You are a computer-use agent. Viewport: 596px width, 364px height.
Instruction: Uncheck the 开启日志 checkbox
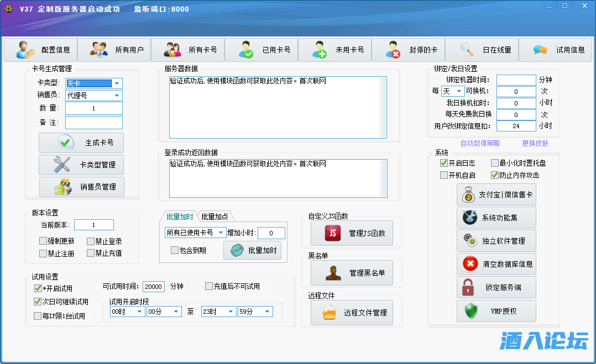(x=444, y=163)
